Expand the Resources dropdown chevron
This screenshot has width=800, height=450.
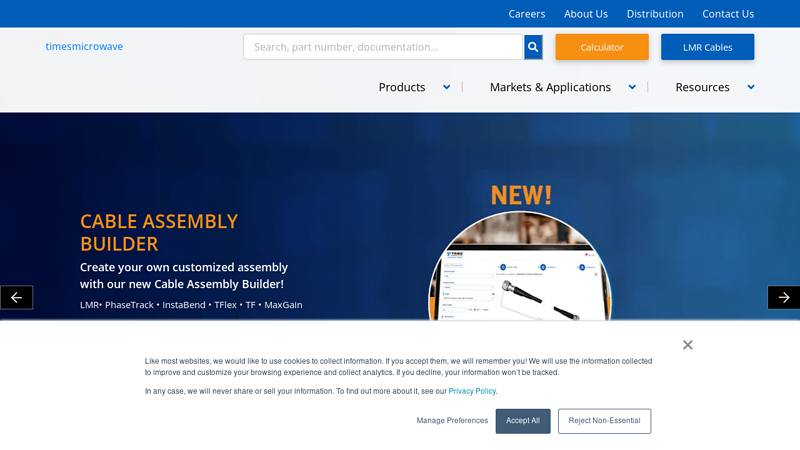[751, 87]
